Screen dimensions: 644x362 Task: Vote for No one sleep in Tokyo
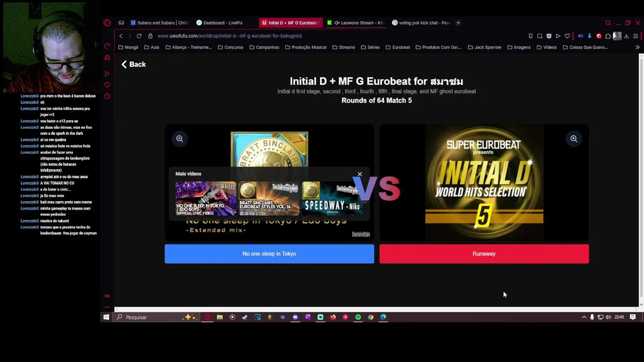click(x=269, y=254)
